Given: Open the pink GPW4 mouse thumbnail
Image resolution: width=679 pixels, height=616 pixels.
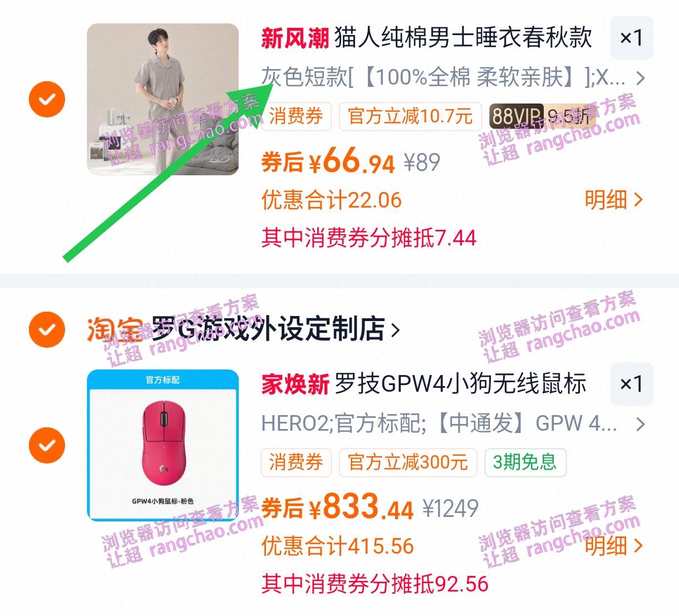Looking at the screenshot, I should pyautogui.click(x=163, y=445).
